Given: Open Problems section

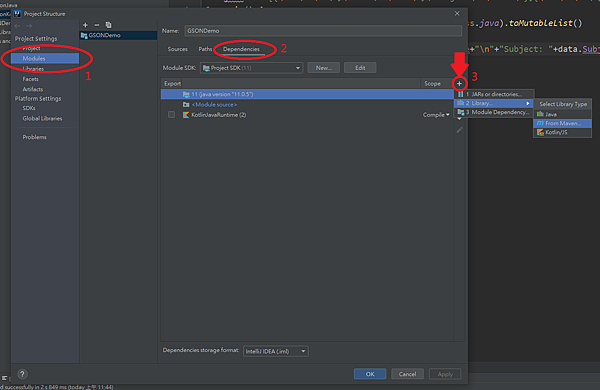Looking at the screenshot, I should [x=34, y=137].
